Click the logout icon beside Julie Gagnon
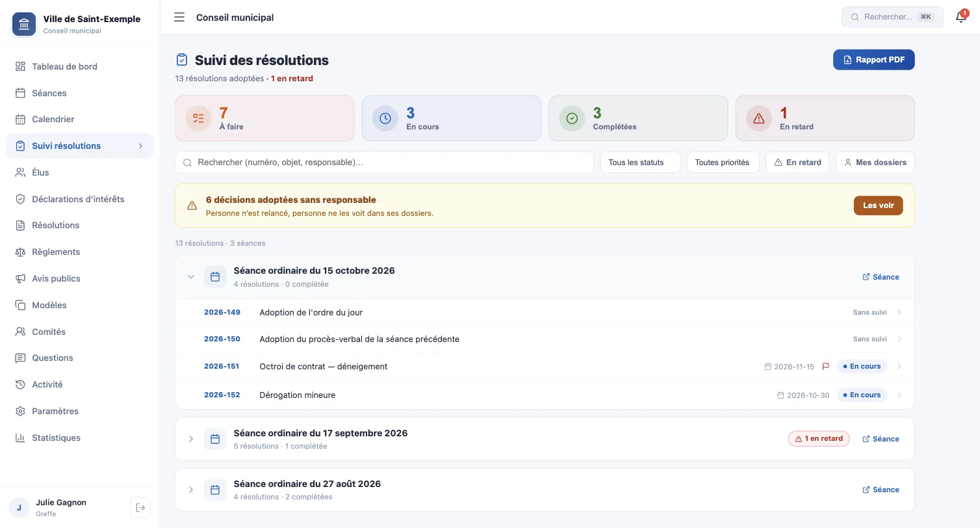The image size is (980, 528). (x=140, y=507)
